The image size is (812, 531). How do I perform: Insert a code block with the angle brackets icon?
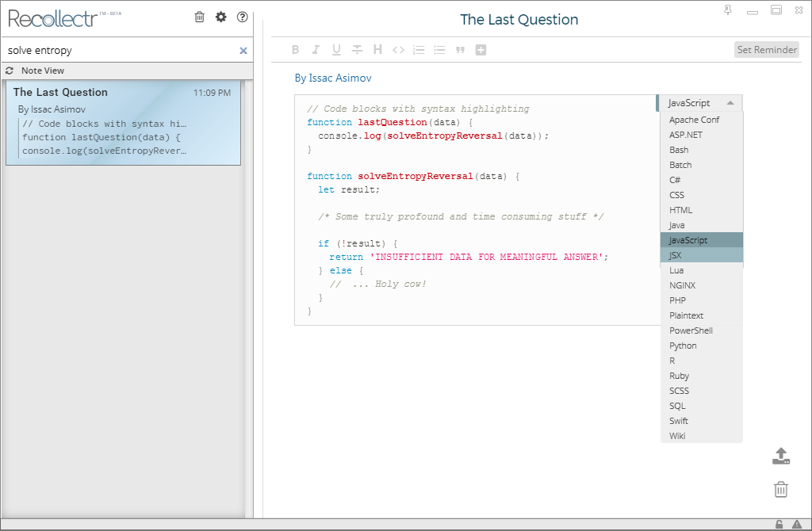coord(398,50)
